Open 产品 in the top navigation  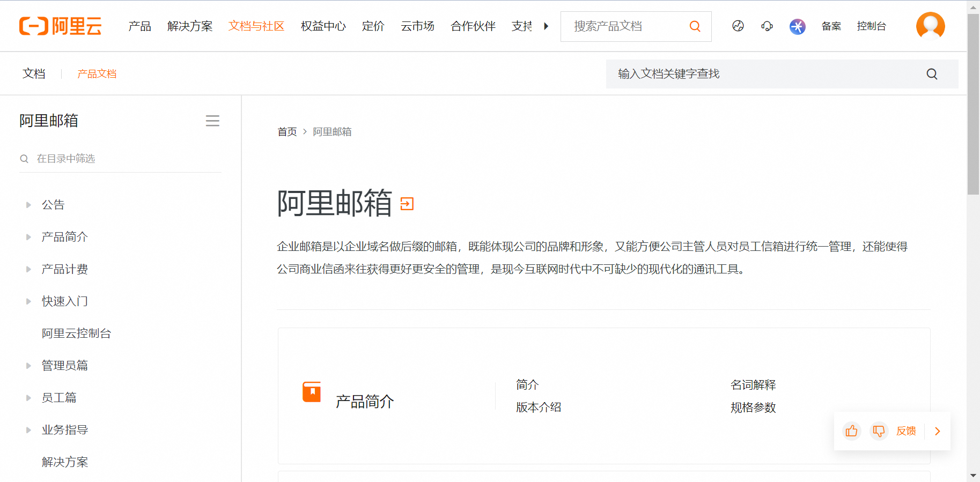click(140, 26)
